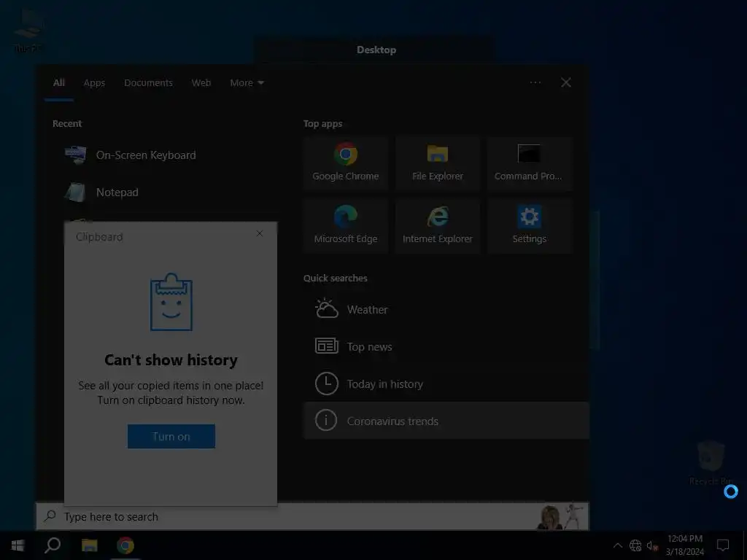747x560 pixels.
Task: Open Coronavirus trends quick search
Action: tap(446, 421)
